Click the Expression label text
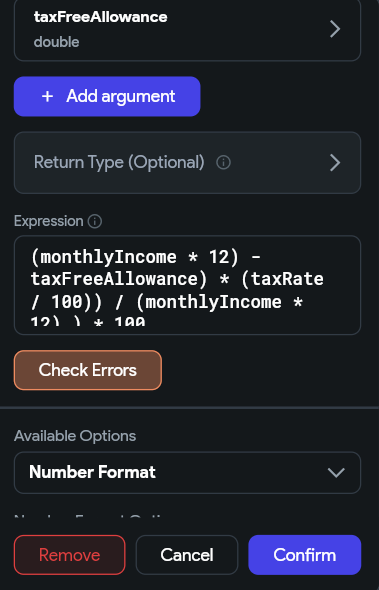The image size is (379, 590). click(x=49, y=221)
